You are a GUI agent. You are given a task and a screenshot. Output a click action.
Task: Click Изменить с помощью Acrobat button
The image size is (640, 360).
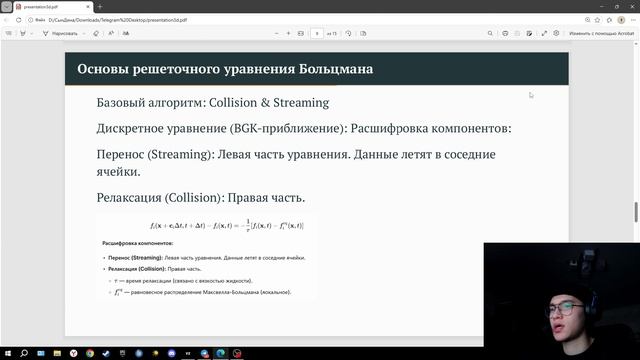(x=602, y=33)
